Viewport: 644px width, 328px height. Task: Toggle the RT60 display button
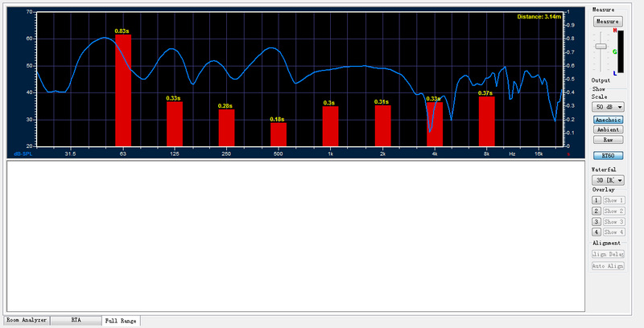(x=608, y=156)
